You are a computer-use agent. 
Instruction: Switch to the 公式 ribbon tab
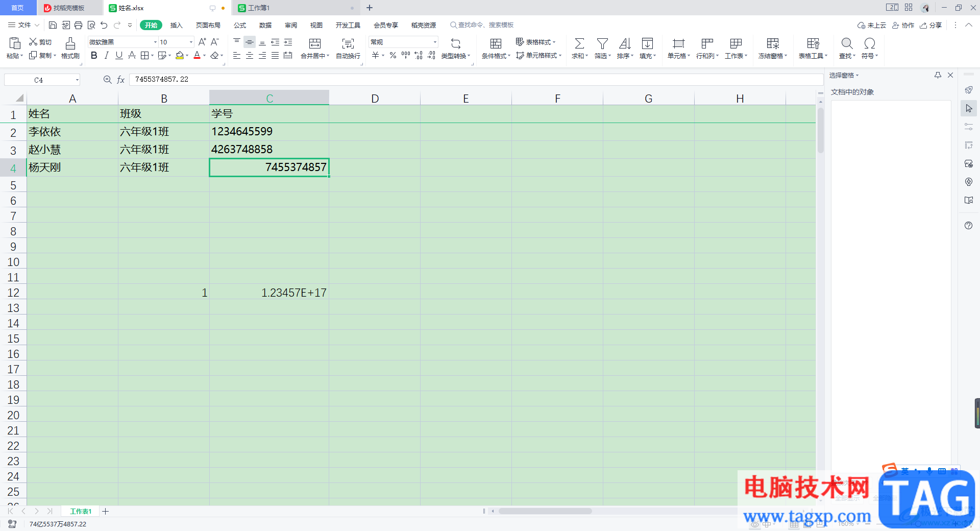point(240,25)
